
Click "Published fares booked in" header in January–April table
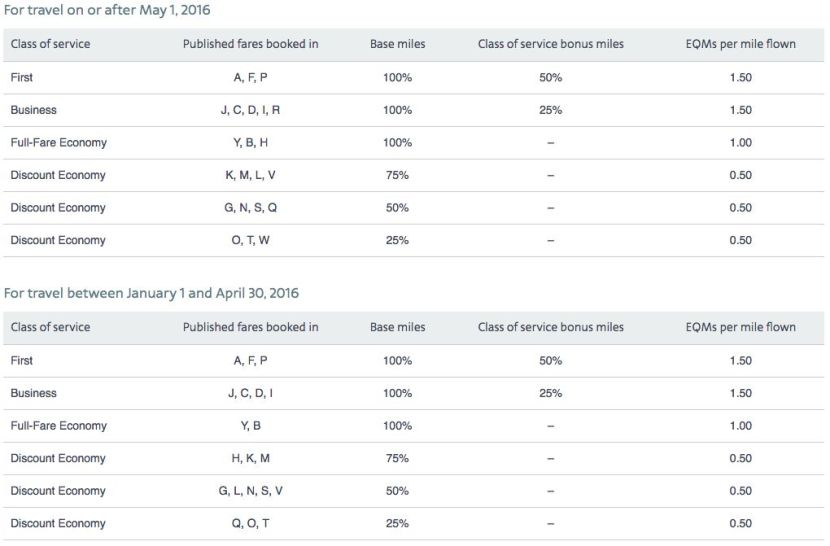coord(250,327)
